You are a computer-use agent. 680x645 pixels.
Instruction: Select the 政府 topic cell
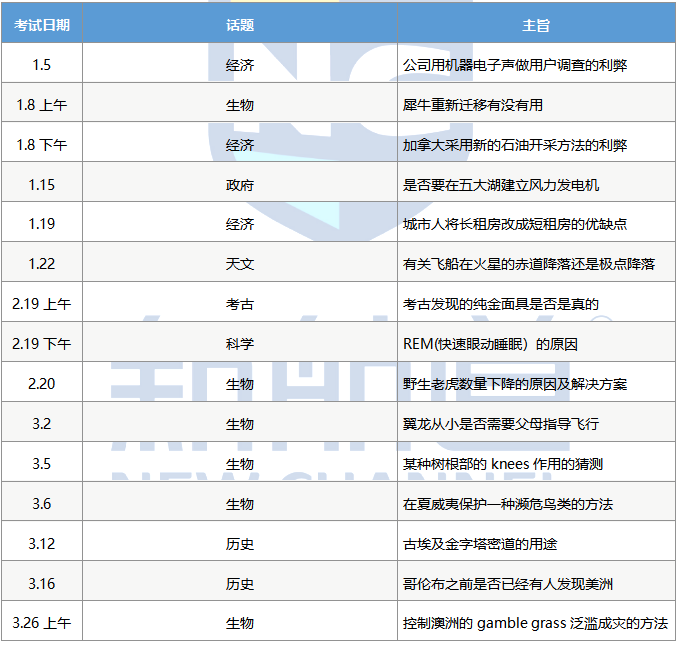[240, 184]
